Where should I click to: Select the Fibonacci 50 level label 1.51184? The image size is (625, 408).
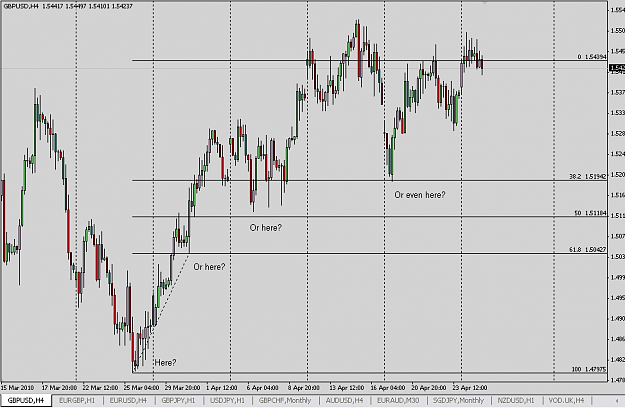point(590,214)
